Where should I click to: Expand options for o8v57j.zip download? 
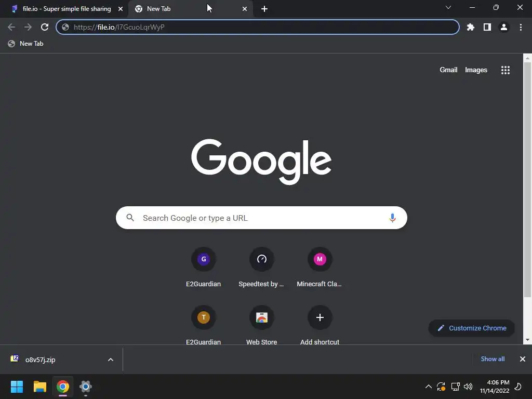111,360
